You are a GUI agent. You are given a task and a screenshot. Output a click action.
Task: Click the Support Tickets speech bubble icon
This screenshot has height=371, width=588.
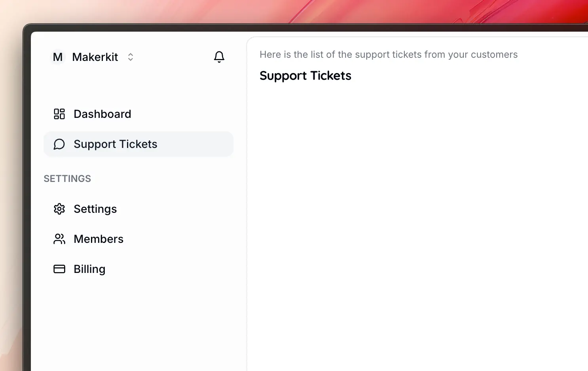point(59,144)
